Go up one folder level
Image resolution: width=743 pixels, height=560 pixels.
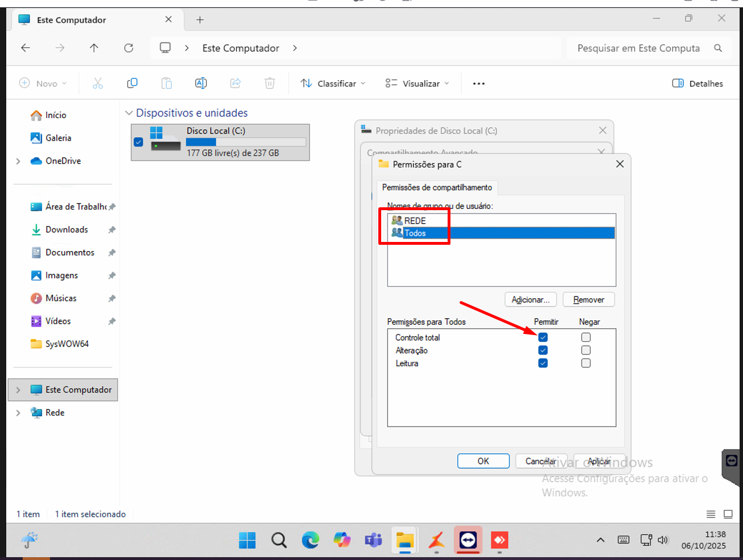94,48
